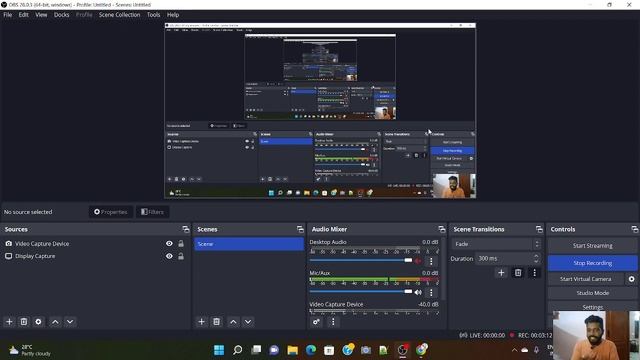Open source properties gear in Sources toolbar
The width and height of the screenshot is (640, 360).
(38, 322)
